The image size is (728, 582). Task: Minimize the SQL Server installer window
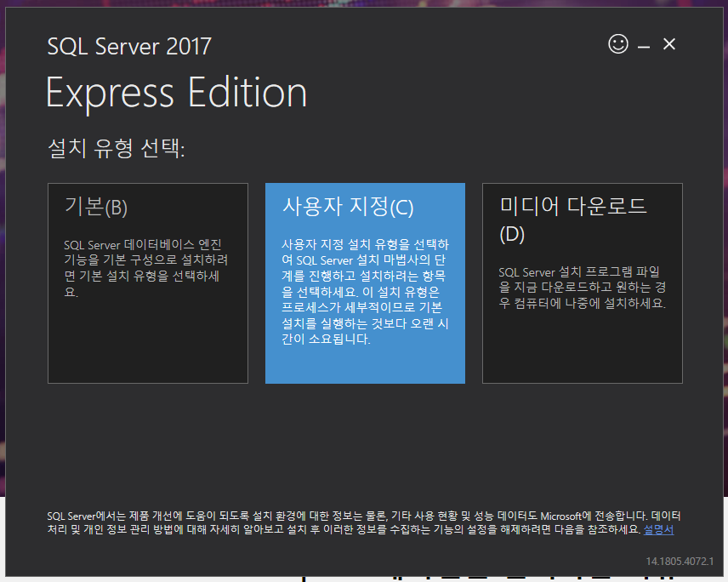tap(643, 43)
